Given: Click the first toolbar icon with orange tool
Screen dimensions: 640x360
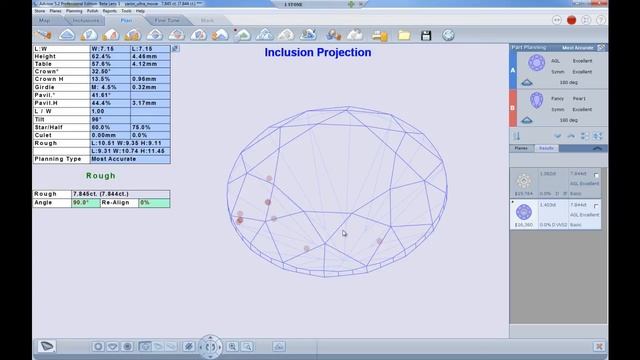Looking at the screenshot, I should click(43, 35).
